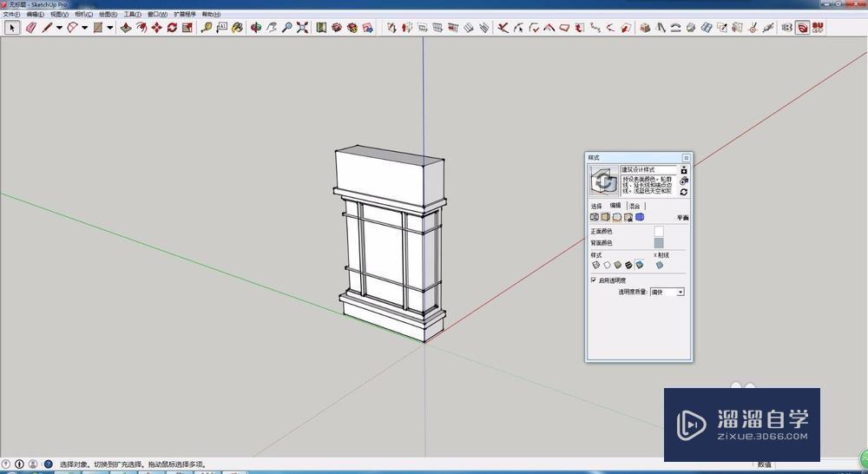
Task: Open Face settings in Styles panel
Action: 606,216
